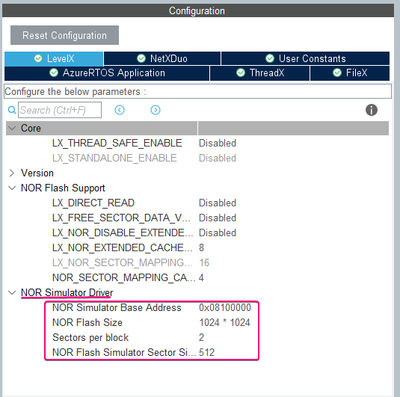Select LX_NOR_DISABLE_EXTENDE... parameter
Screen dimensions: 400x397
pos(123,233)
